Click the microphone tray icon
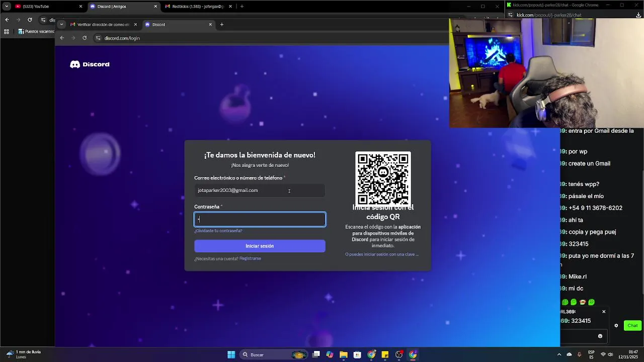This screenshot has height=362, width=644. click(x=579, y=354)
